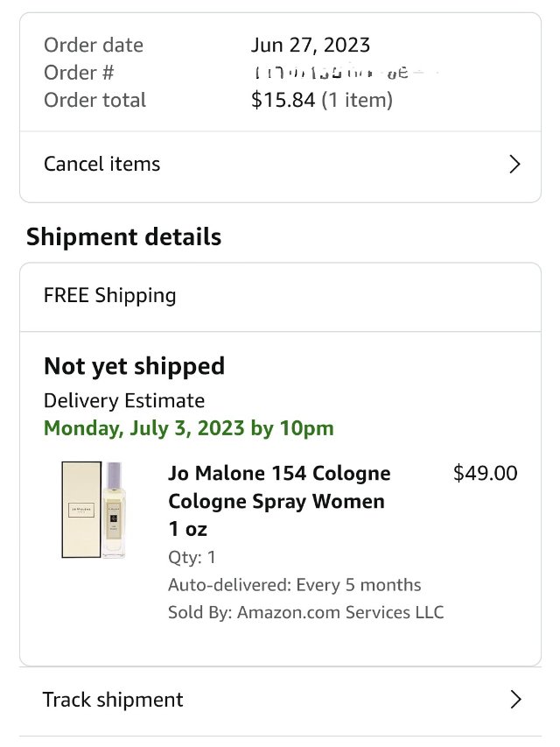Select the Jun 27, 2023 order date value

tap(311, 45)
